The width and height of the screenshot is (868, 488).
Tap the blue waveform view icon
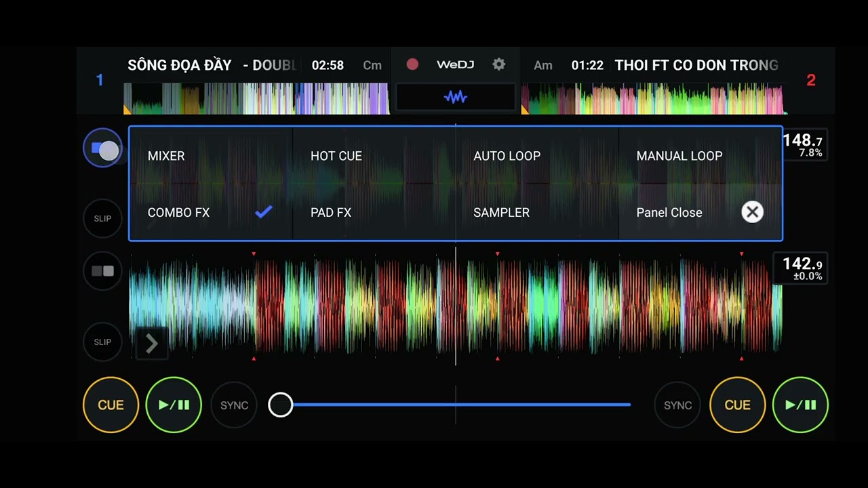click(x=456, y=97)
